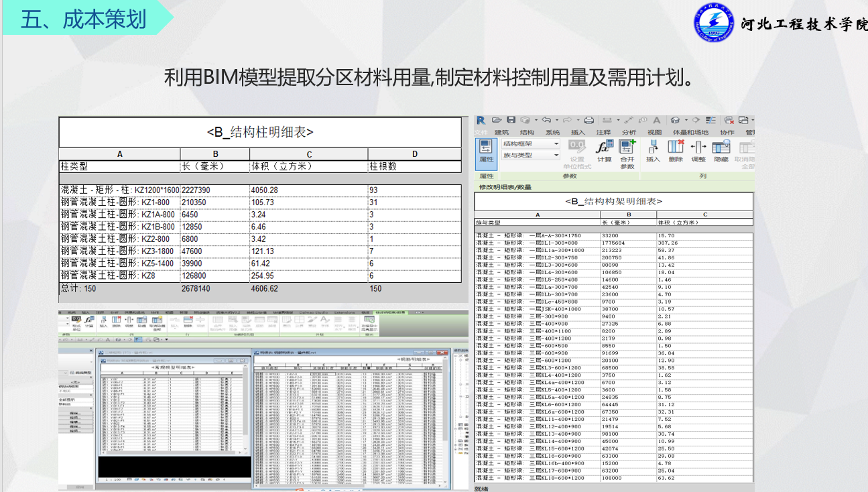868x492 pixels.
Task: Click the Text (A) icon on the toolbar
Action: [658, 119]
